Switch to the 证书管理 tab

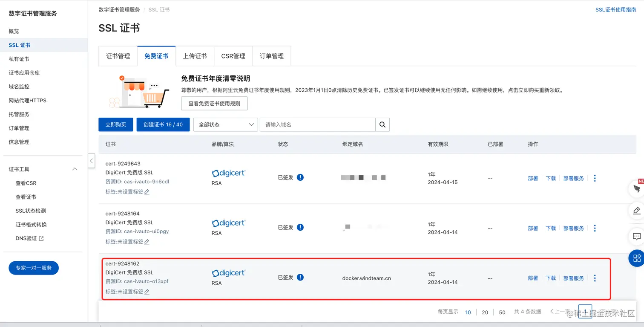(118, 56)
